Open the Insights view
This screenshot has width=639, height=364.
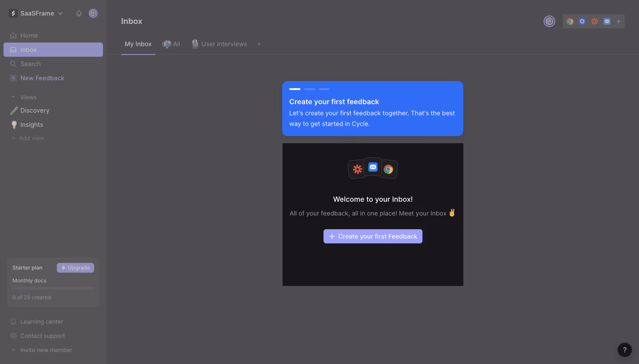tap(53, 125)
